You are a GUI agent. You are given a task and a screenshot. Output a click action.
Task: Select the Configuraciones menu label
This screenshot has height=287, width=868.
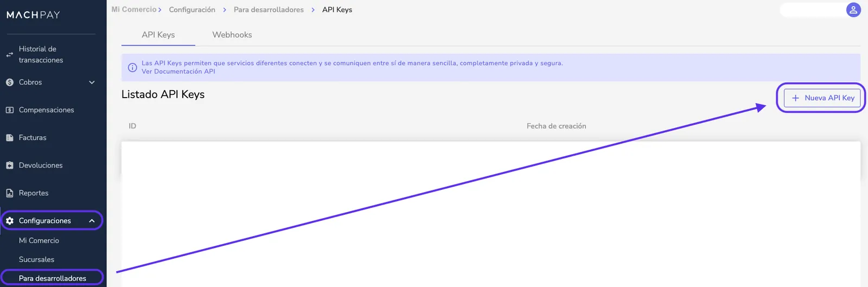coord(45,221)
